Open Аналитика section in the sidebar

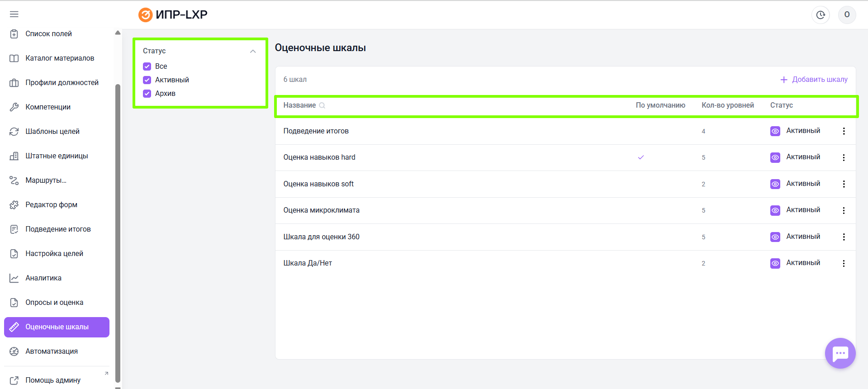point(43,278)
